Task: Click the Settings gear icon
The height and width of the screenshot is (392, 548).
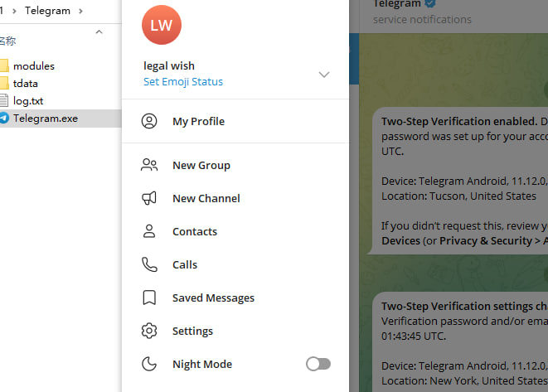Action: click(x=149, y=331)
